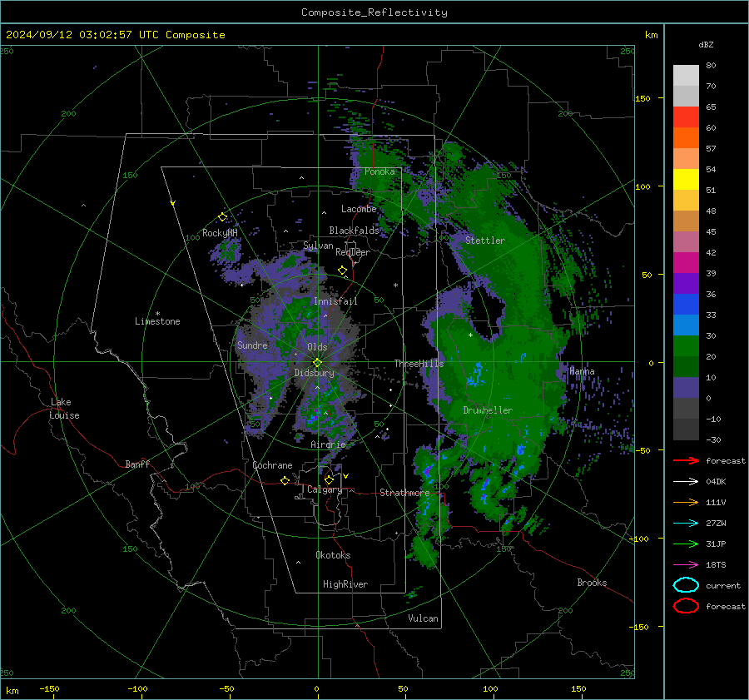Click the Vulcan town label
This screenshot has width=749, height=700.
(423, 618)
